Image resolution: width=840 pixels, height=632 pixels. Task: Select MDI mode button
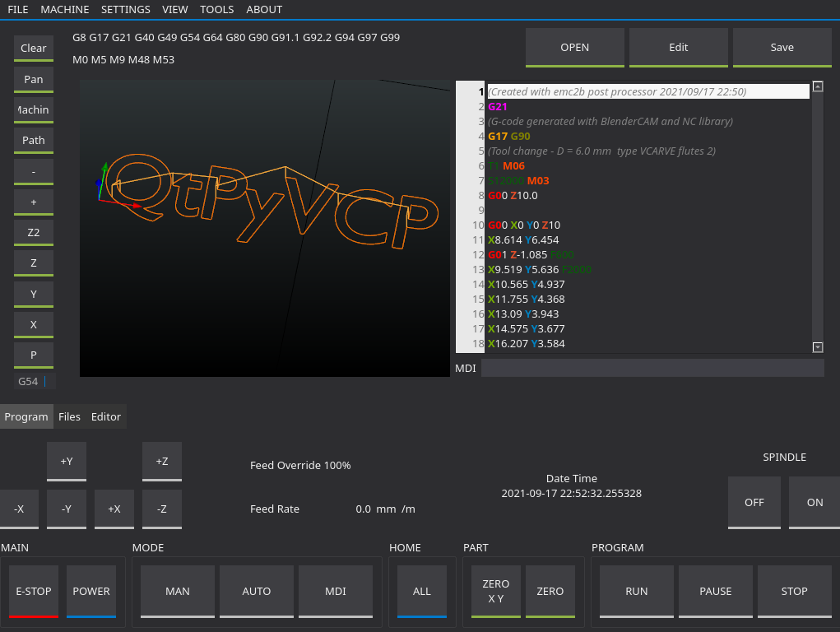click(x=336, y=592)
